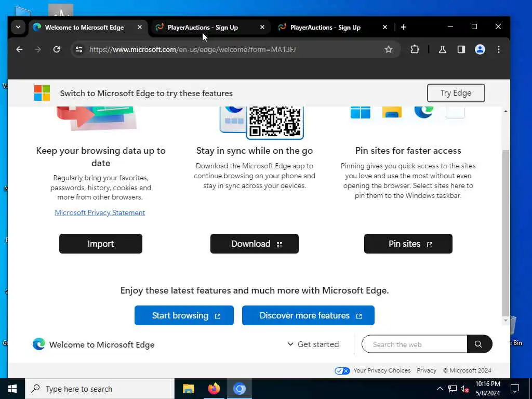Open the Extensions puzzle icon
The height and width of the screenshot is (399, 532).
coord(415,49)
